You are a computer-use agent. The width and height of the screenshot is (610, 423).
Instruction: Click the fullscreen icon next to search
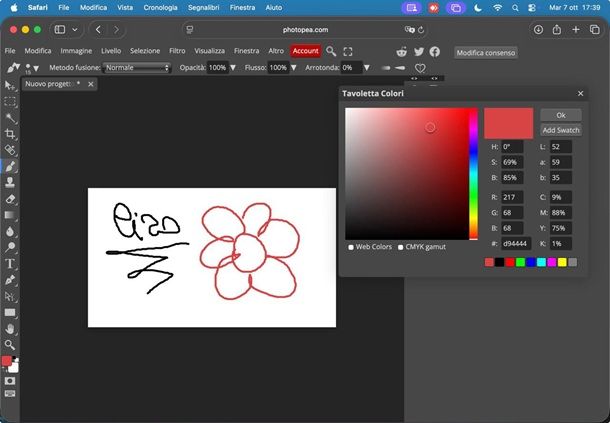pos(348,51)
